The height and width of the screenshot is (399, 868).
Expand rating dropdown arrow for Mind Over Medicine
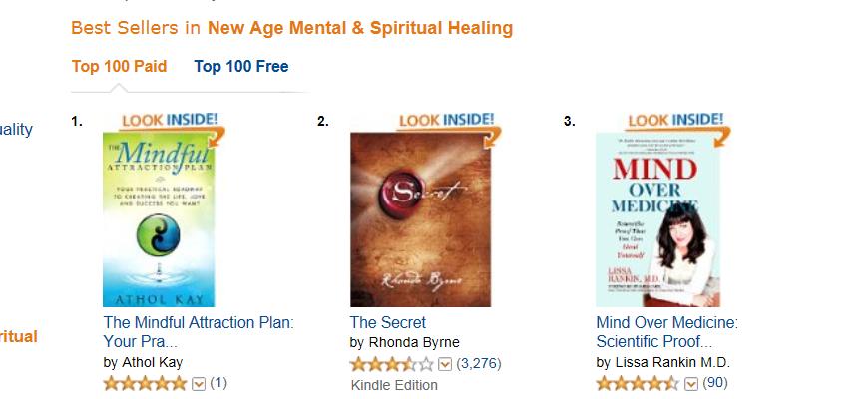[690, 383]
